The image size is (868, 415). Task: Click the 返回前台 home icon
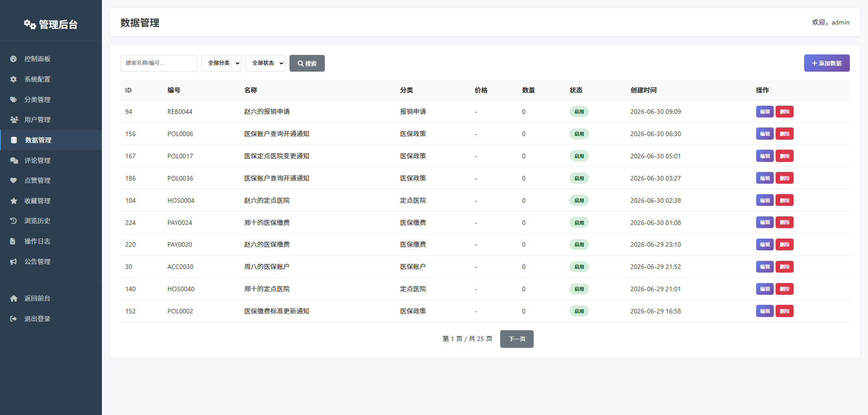tap(14, 298)
